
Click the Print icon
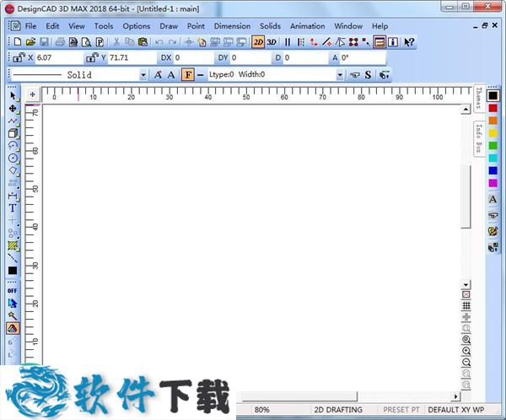(x=60, y=42)
